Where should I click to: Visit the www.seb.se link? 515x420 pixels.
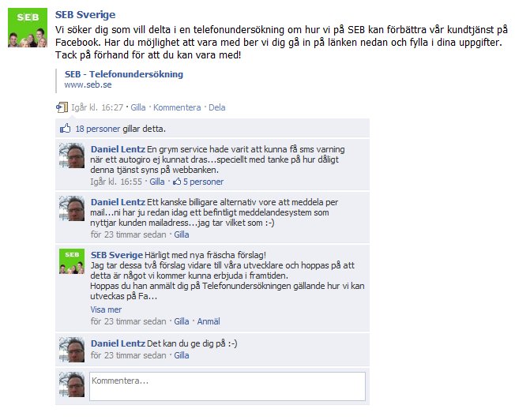click(88, 84)
